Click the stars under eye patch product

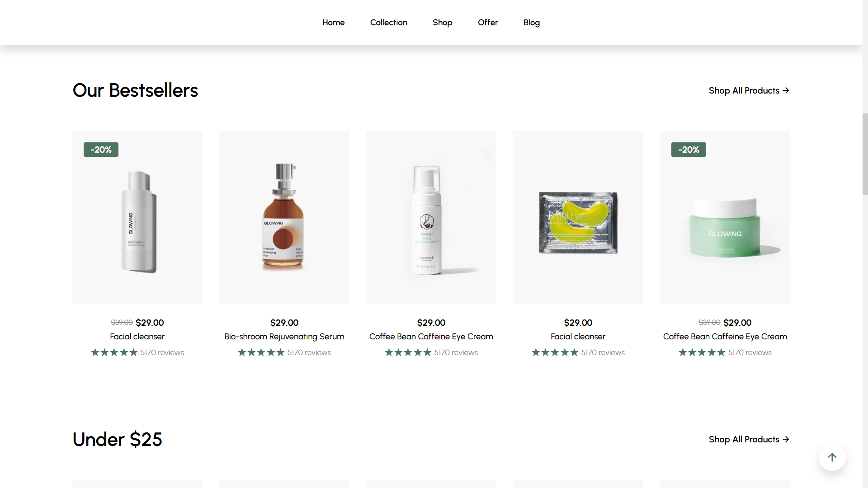[x=555, y=352]
